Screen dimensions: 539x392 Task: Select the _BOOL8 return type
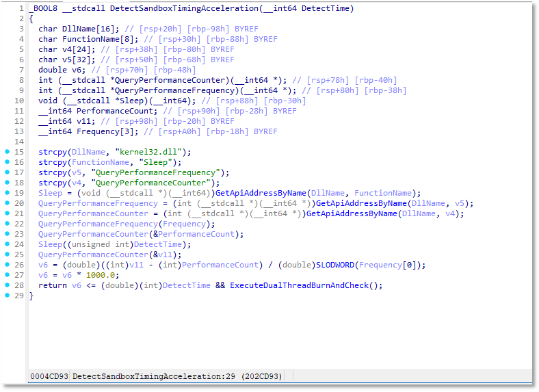43,8
